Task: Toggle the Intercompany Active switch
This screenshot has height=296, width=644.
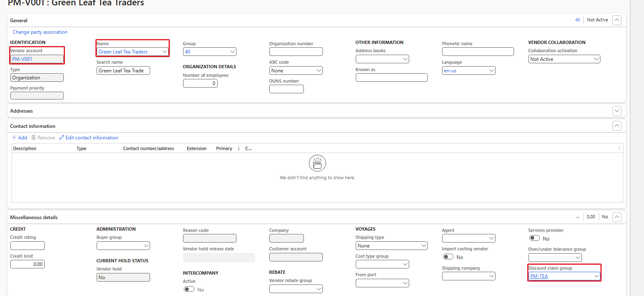Action: pos(189,289)
